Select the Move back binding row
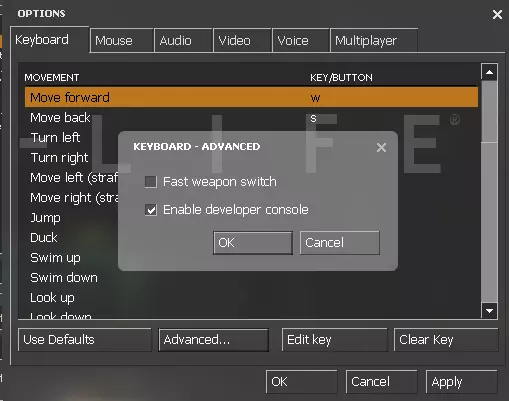509x401 pixels. click(251, 118)
